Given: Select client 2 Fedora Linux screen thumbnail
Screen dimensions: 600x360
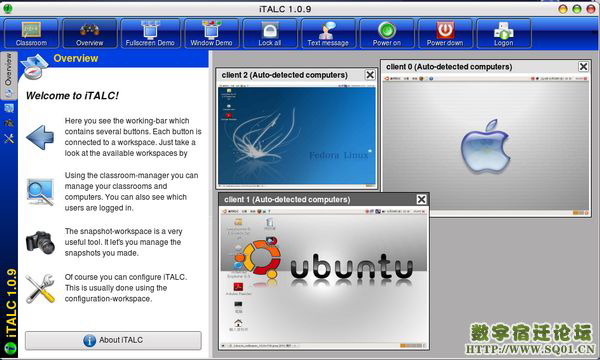Looking at the screenshot, I should pos(297,137).
